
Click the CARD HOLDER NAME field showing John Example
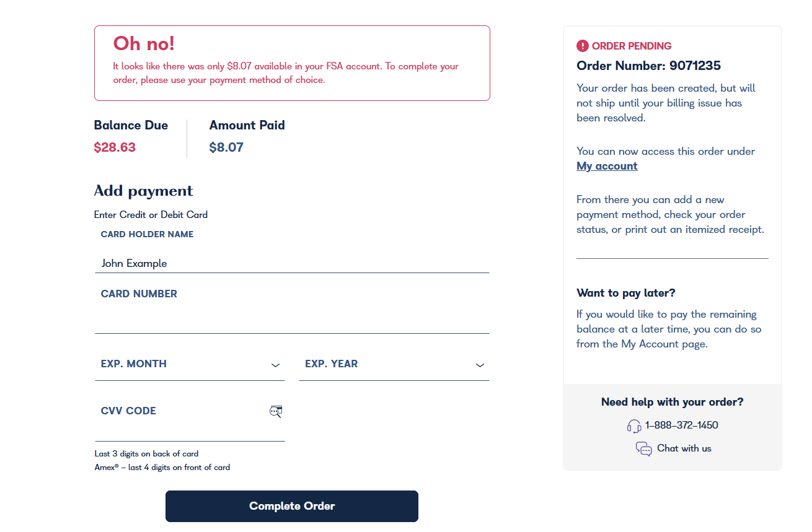point(291,263)
